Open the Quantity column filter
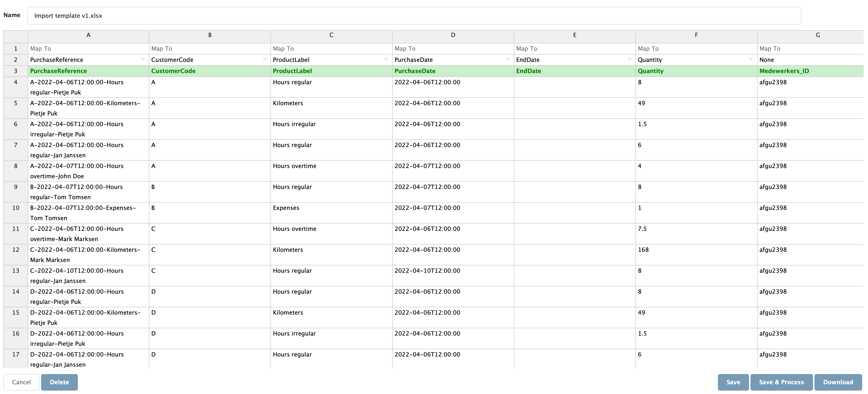868x394 pixels. pyautogui.click(x=751, y=60)
